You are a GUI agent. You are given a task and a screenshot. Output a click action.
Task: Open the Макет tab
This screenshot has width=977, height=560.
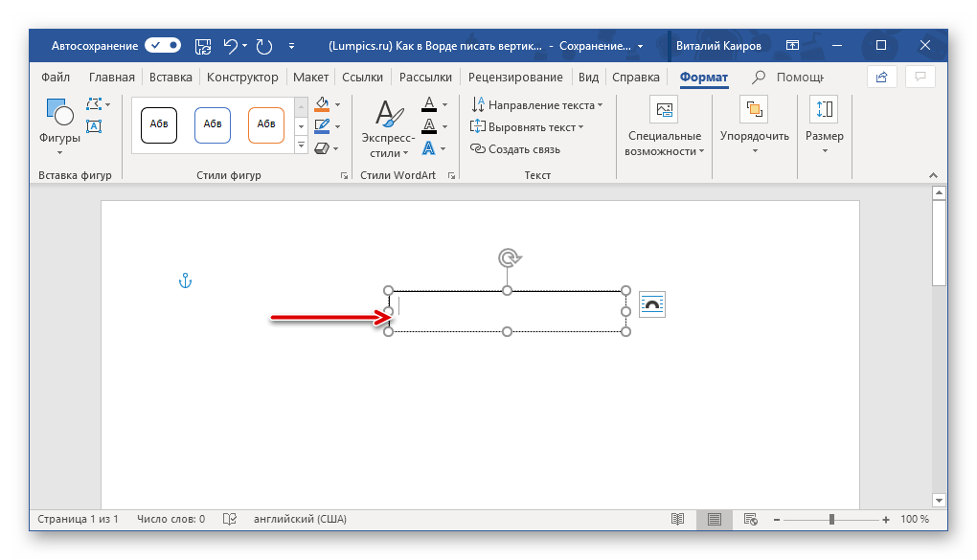tap(310, 78)
